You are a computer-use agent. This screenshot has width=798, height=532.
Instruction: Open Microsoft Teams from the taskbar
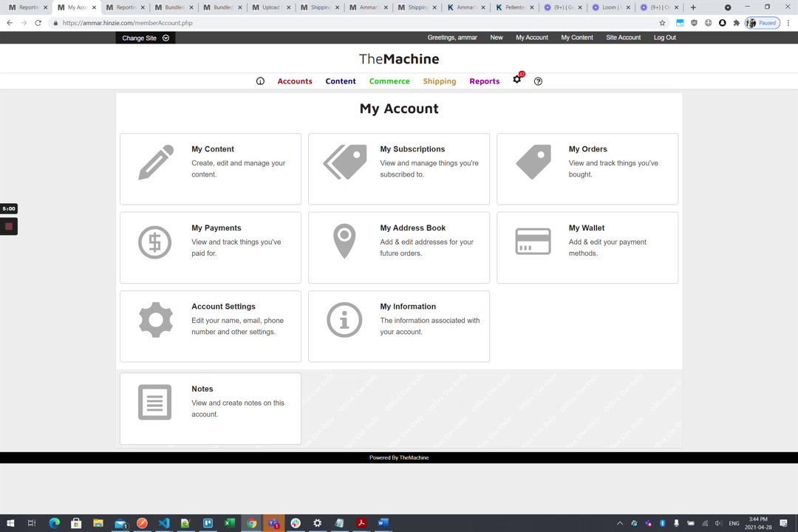click(x=274, y=523)
